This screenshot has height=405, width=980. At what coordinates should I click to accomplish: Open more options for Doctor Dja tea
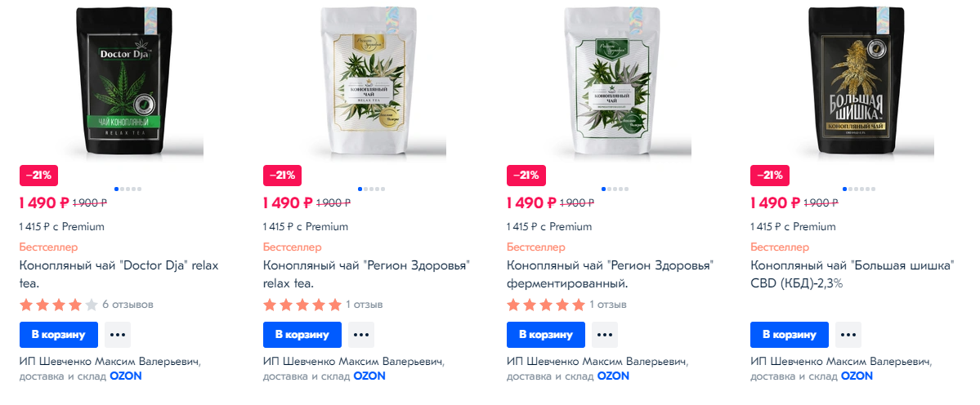(118, 335)
